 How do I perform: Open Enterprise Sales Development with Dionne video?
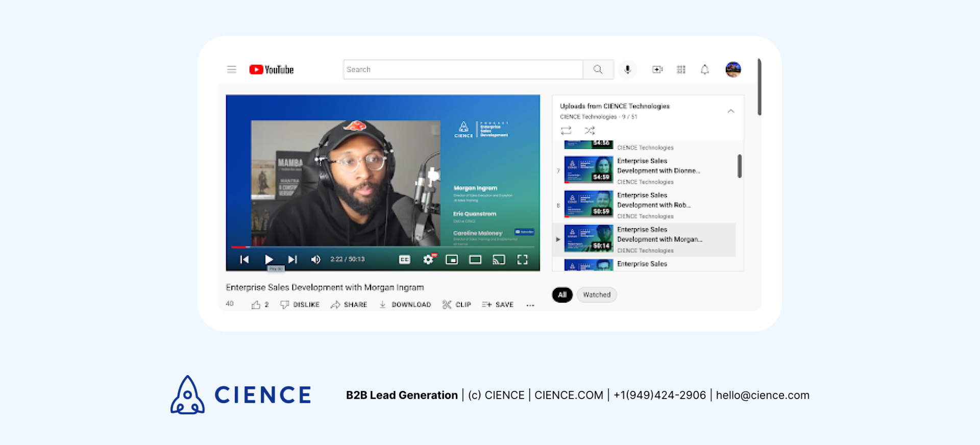[x=658, y=166]
